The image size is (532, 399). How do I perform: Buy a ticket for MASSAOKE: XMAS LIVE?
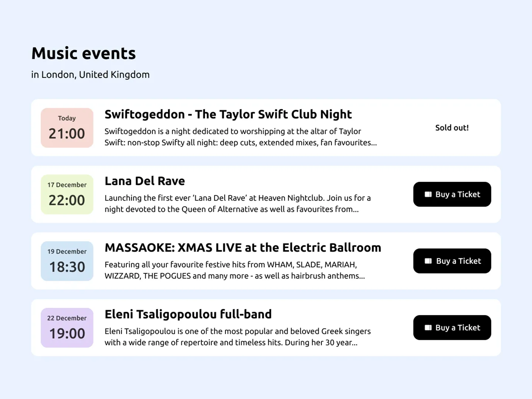[452, 261]
